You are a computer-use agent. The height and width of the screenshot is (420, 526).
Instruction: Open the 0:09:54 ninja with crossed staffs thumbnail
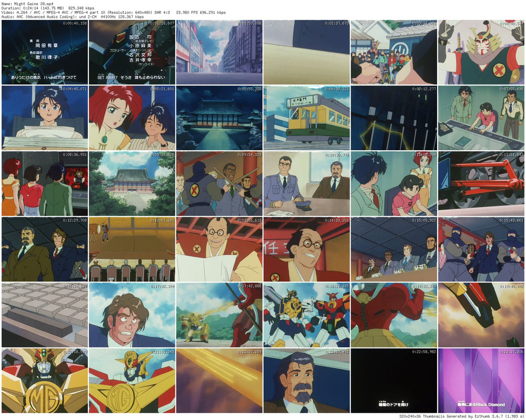(x=220, y=184)
